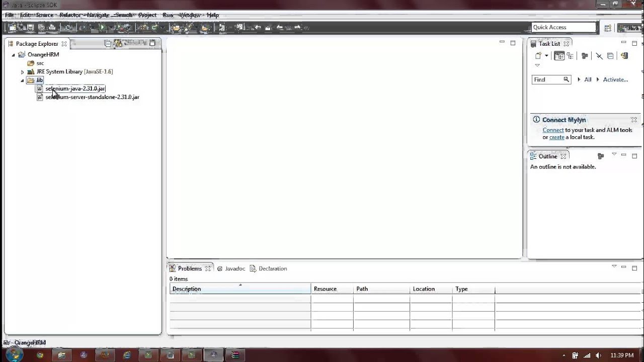Toggle Link with Editor in Package Explorer
644x362 pixels.
pos(119,44)
